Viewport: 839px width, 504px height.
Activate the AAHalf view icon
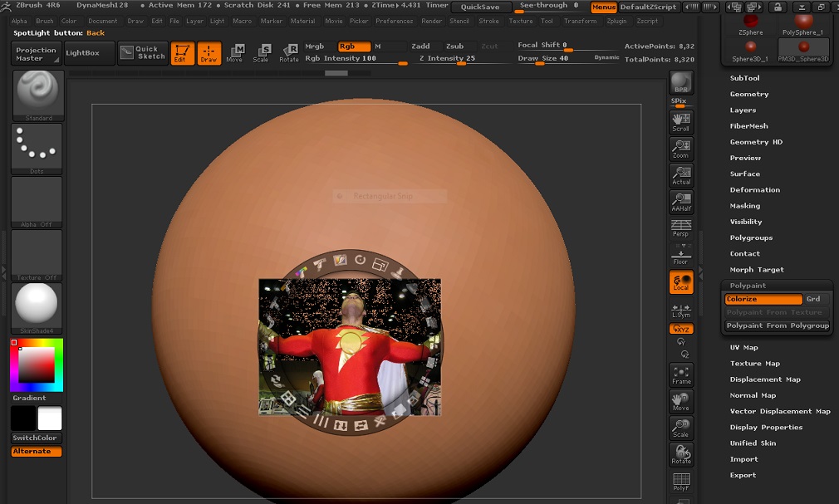click(x=680, y=202)
